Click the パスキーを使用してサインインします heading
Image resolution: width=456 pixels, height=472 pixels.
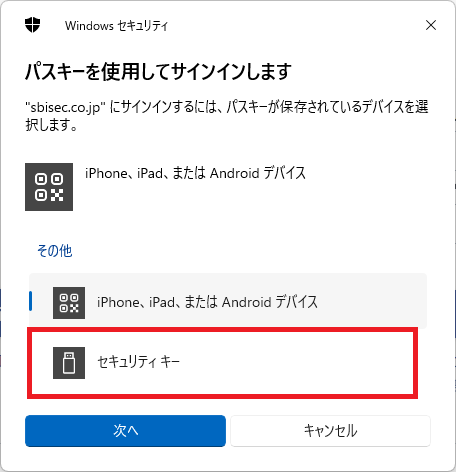[x=158, y=71]
